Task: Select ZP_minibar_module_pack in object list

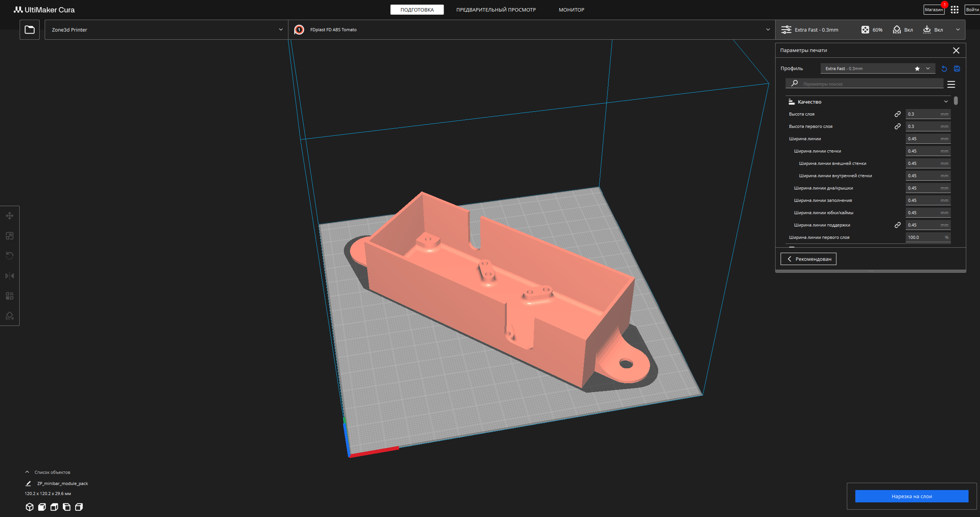Action: tap(62, 483)
